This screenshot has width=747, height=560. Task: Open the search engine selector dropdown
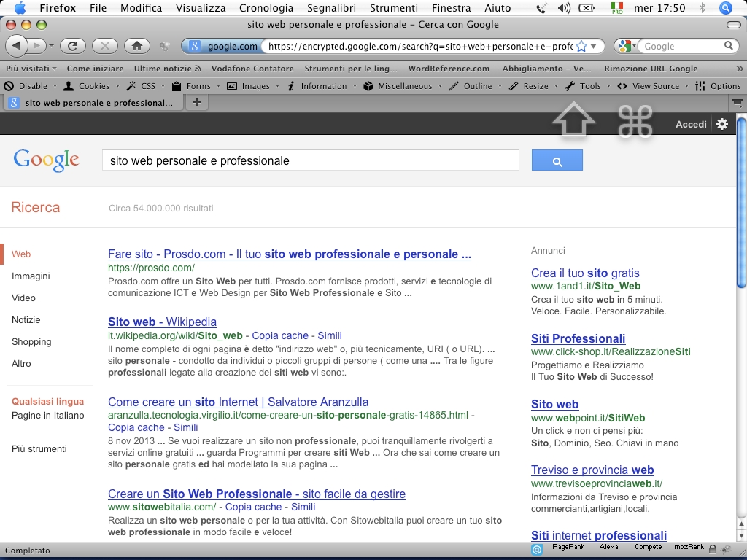click(x=627, y=46)
